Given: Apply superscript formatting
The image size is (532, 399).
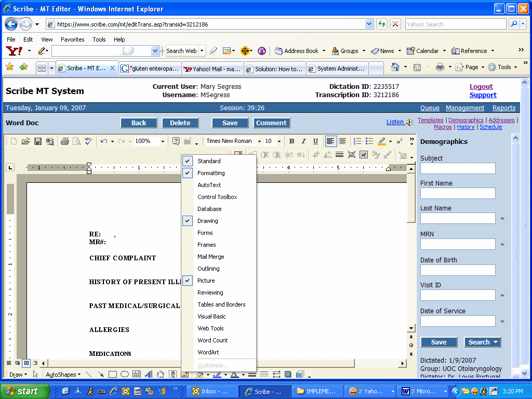Looking at the screenshot, I should point(400,141).
